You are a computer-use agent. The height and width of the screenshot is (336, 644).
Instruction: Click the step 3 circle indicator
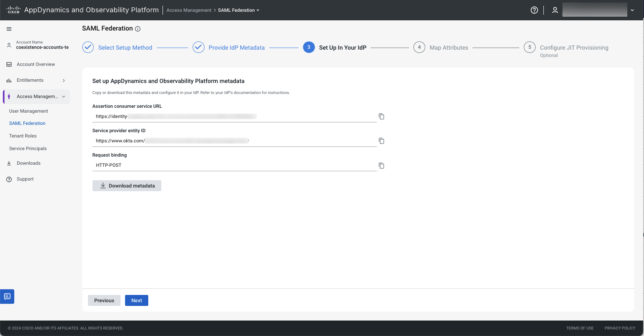pyautogui.click(x=309, y=47)
